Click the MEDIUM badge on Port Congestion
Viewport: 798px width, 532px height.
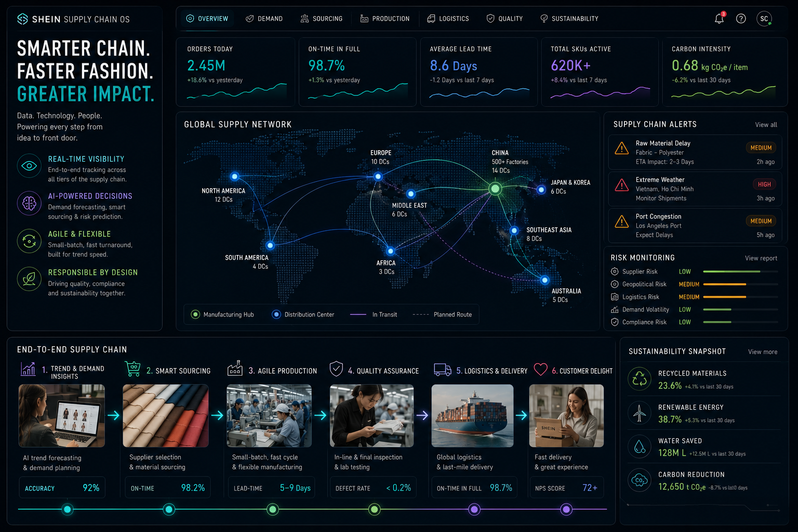[x=761, y=221]
